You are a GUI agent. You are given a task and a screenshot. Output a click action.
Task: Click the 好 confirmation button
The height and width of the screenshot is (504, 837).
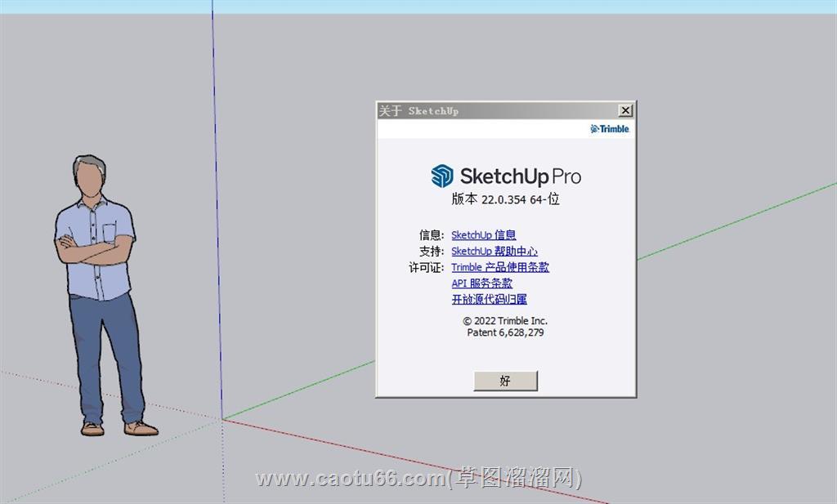[x=505, y=381]
